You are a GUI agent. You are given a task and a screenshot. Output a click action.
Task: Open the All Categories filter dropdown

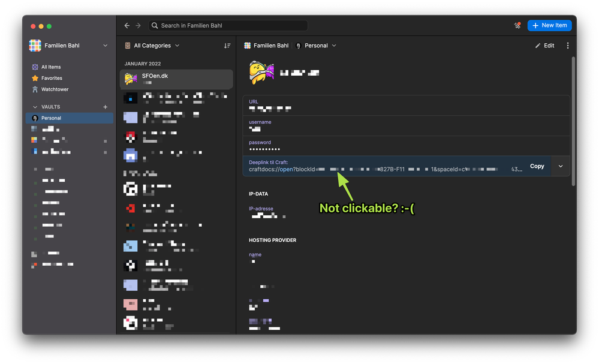click(x=152, y=46)
